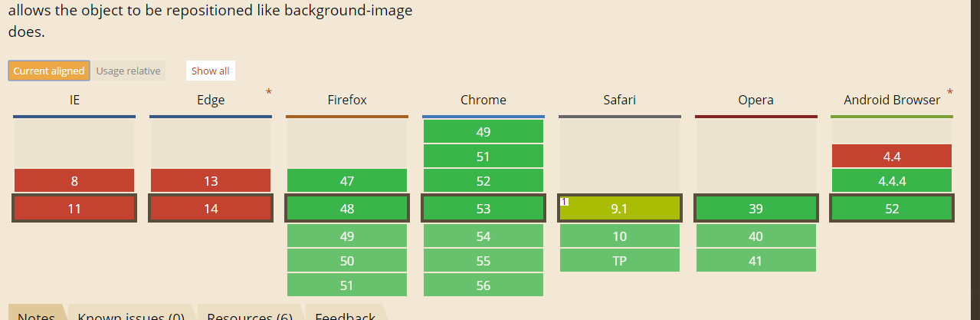This screenshot has width=980, height=320.
Task: Open the Notes tab
Action: (36, 315)
